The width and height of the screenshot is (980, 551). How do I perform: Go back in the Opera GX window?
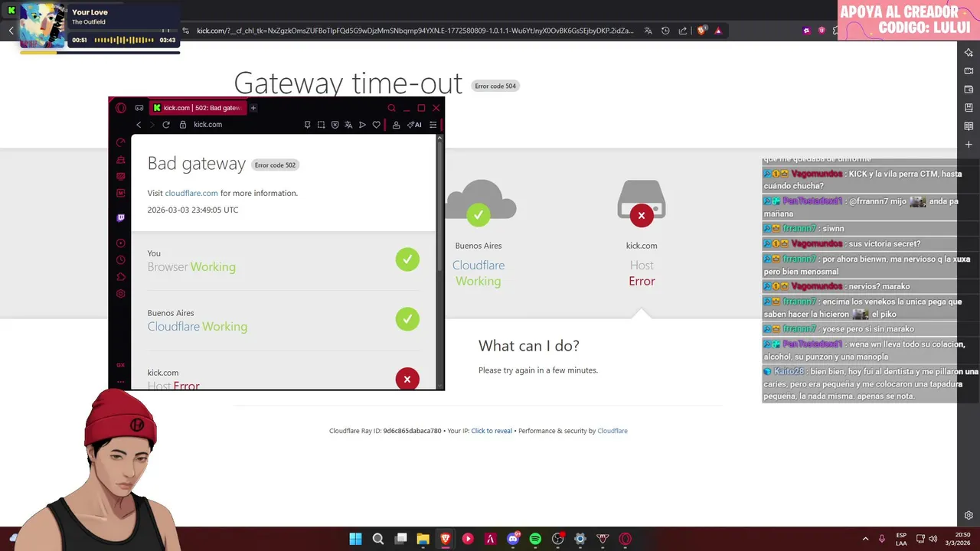(x=139, y=125)
